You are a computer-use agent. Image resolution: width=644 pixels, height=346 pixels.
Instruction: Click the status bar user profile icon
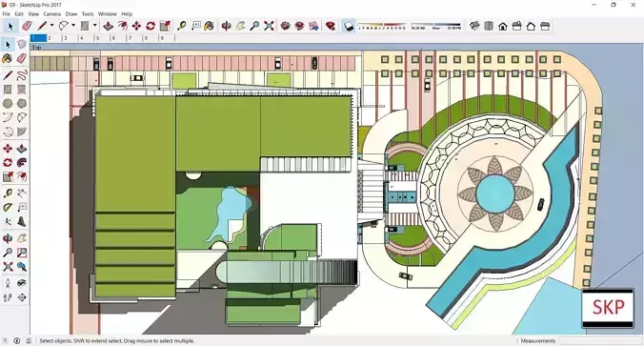coord(29,340)
